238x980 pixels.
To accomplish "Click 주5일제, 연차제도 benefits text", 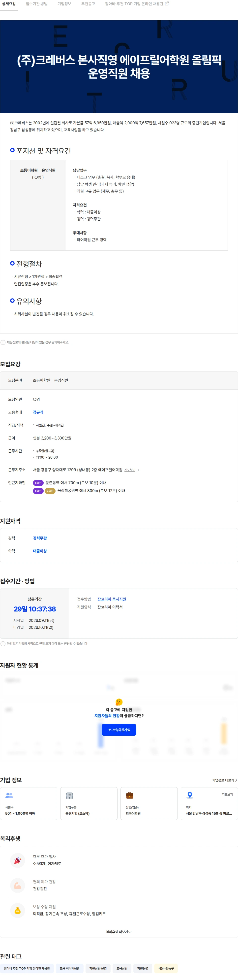I will click(x=47, y=864).
